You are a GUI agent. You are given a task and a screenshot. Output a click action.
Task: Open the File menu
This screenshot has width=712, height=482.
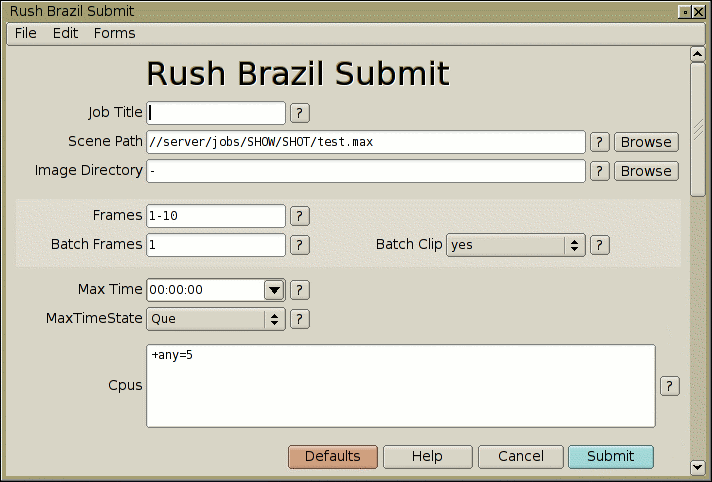26,33
